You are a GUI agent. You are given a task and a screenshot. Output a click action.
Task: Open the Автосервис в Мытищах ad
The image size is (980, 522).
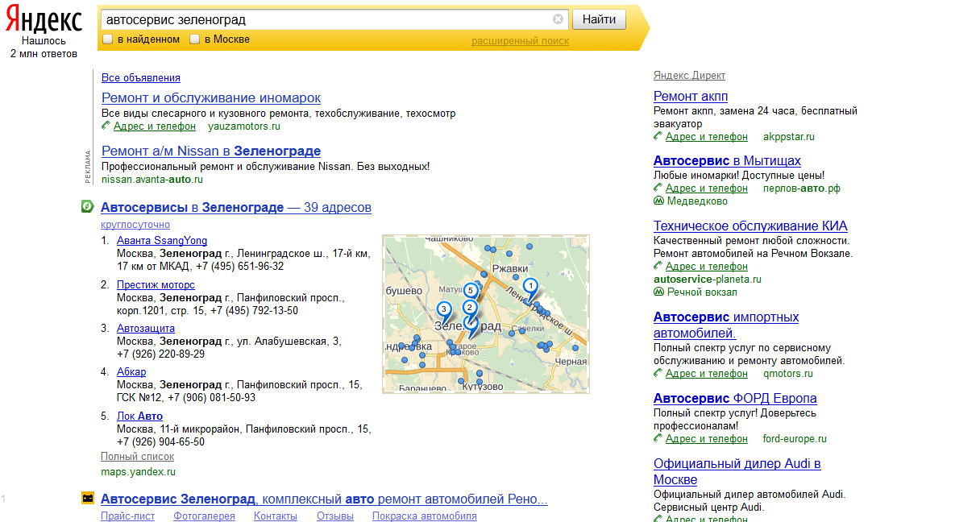point(727,161)
